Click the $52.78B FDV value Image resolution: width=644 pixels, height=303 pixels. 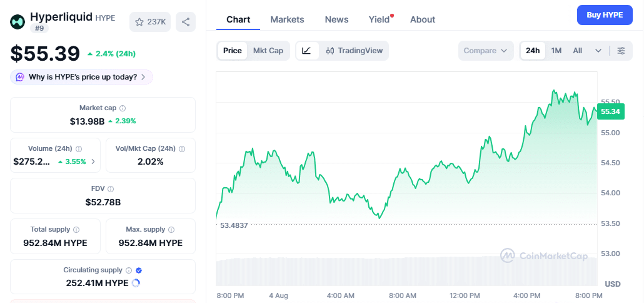[x=103, y=202]
